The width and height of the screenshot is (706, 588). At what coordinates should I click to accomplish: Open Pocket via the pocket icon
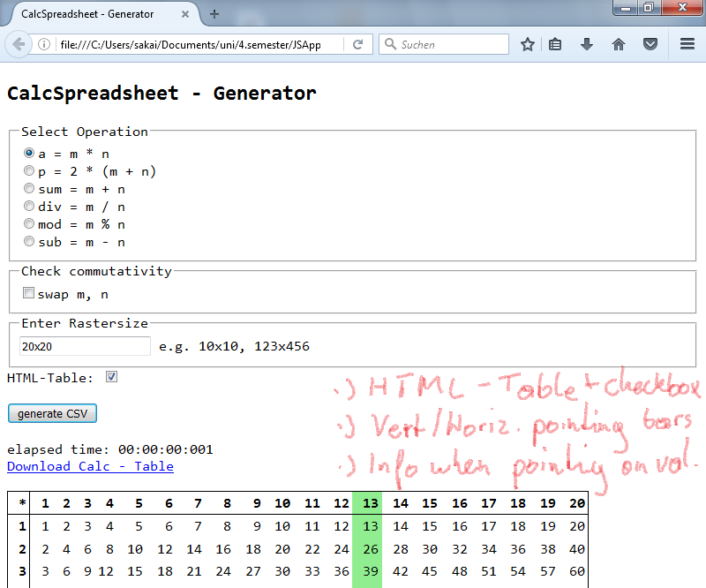tap(650, 43)
